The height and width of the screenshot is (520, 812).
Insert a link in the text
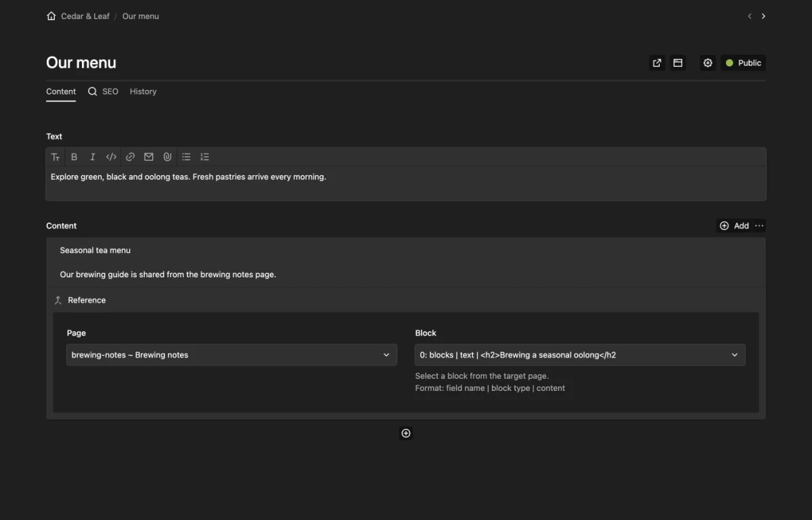tap(130, 157)
